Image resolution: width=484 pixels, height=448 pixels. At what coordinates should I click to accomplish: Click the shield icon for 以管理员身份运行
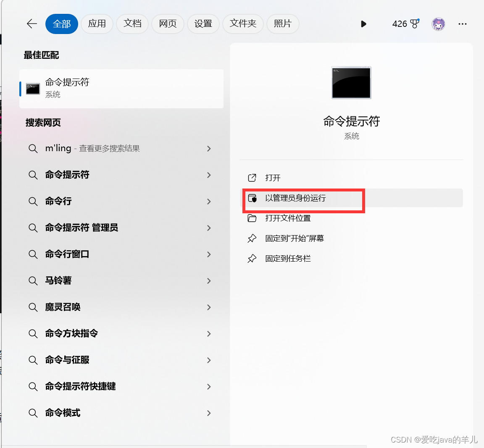[x=252, y=198]
